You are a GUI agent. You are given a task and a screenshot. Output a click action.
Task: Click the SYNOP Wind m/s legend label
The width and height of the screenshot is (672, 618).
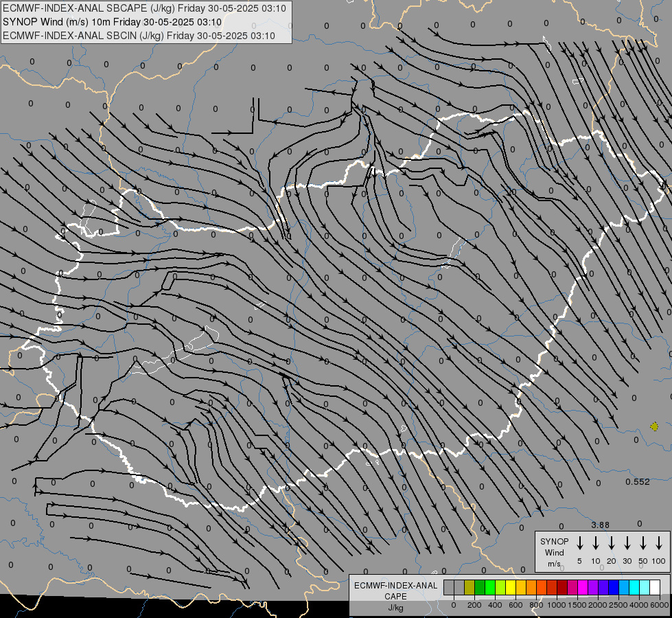point(554,553)
